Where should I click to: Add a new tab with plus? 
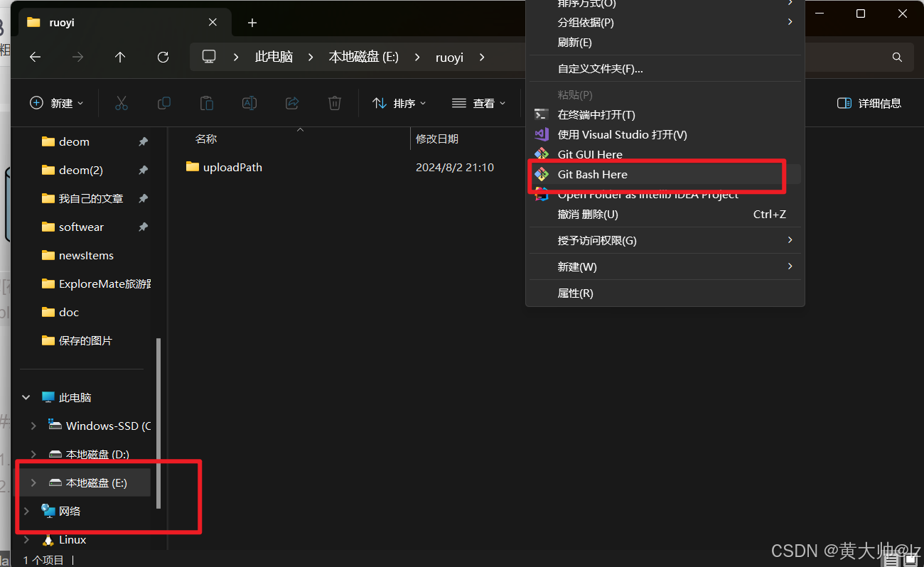252,23
